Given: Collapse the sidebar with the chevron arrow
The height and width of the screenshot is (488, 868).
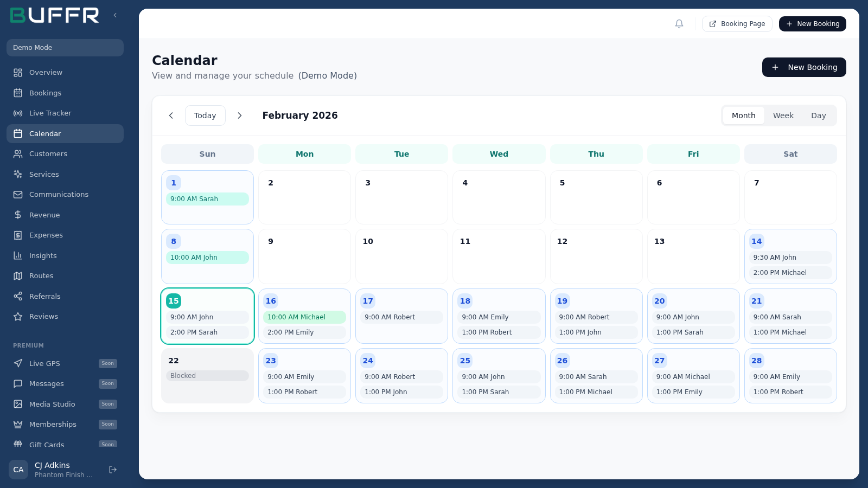Looking at the screenshot, I should [115, 15].
